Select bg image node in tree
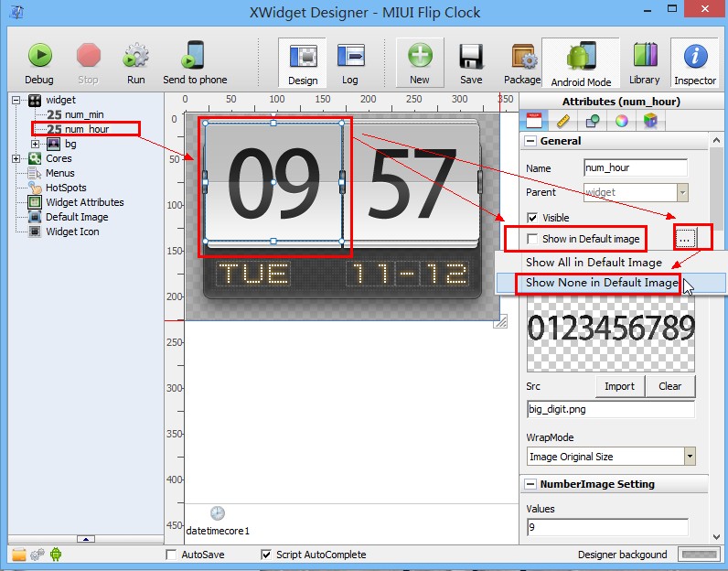The width and height of the screenshot is (728, 571). [x=70, y=144]
